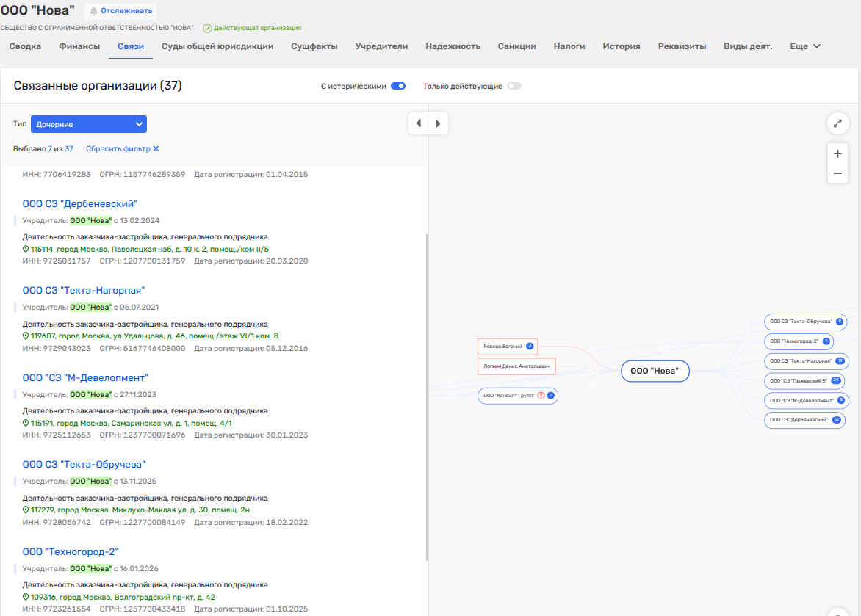The image size is (861, 616).
Task: Zoom in the graph with plus button
Action: [x=837, y=154]
